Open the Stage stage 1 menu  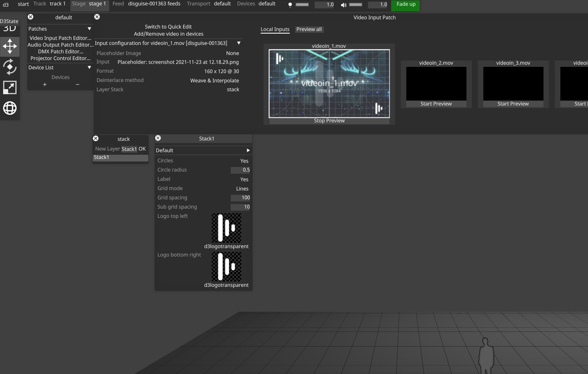pos(89,4)
